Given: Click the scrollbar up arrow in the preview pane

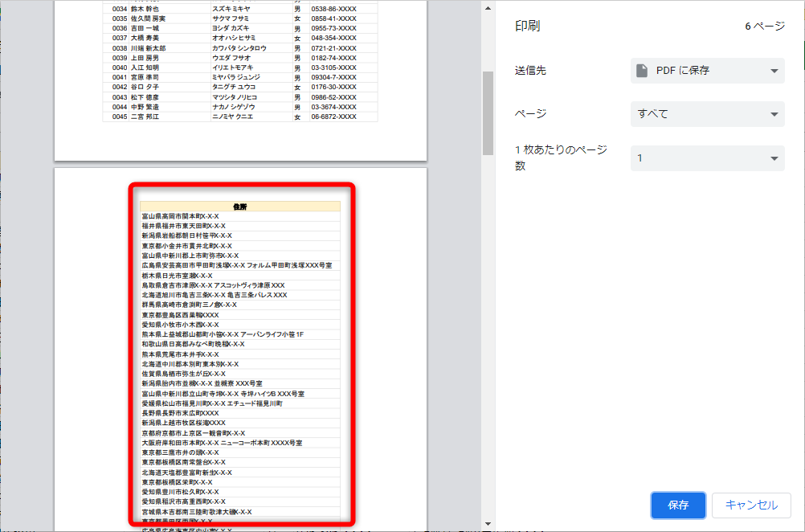Looking at the screenshot, I should 487,8.
